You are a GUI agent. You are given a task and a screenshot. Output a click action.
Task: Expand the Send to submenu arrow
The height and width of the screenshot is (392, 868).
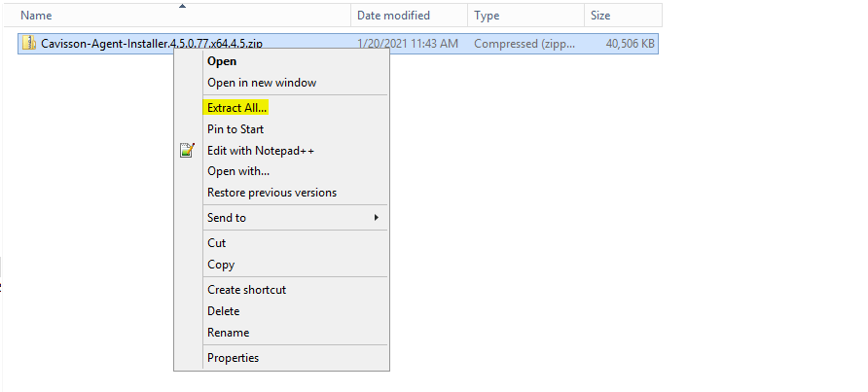click(376, 218)
